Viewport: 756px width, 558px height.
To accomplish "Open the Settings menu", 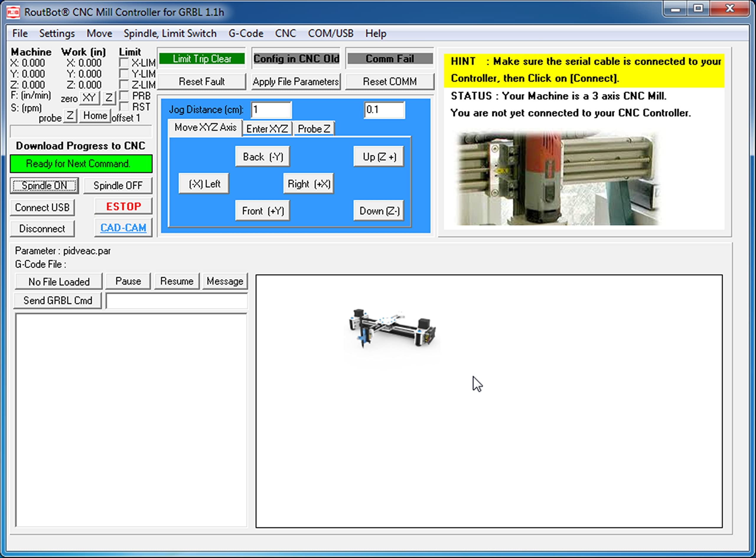I will pos(57,33).
